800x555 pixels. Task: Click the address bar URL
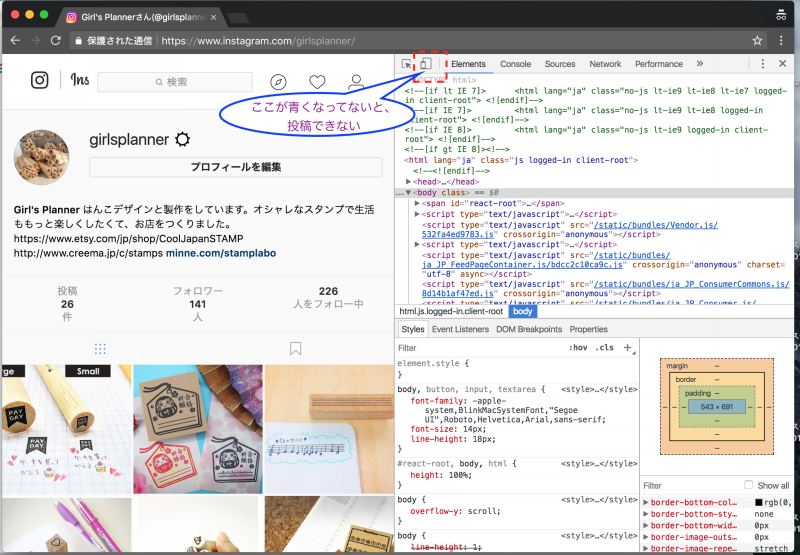258,41
